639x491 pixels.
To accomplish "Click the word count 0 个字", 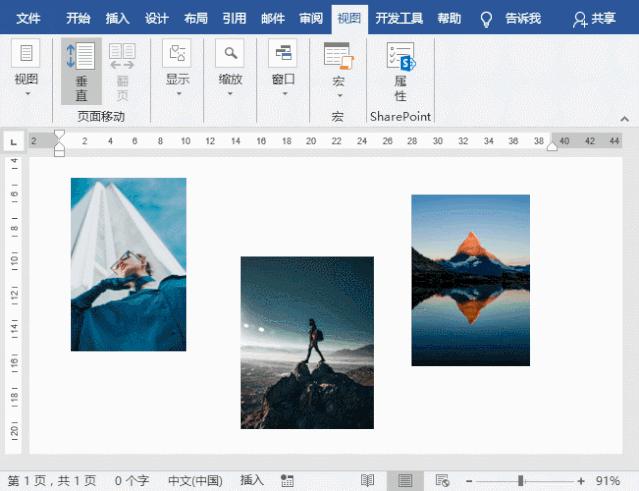I will point(132,481).
